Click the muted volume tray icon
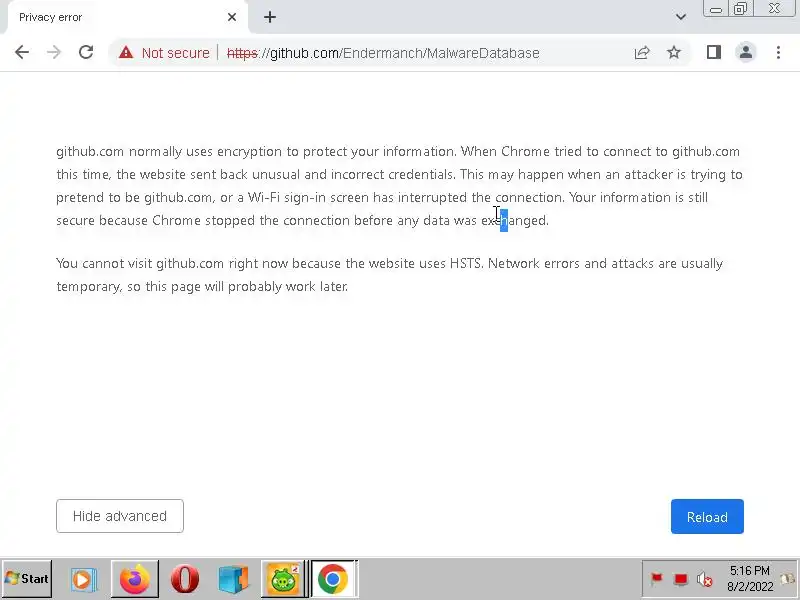The image size is (800, 600). pos(705,580)
